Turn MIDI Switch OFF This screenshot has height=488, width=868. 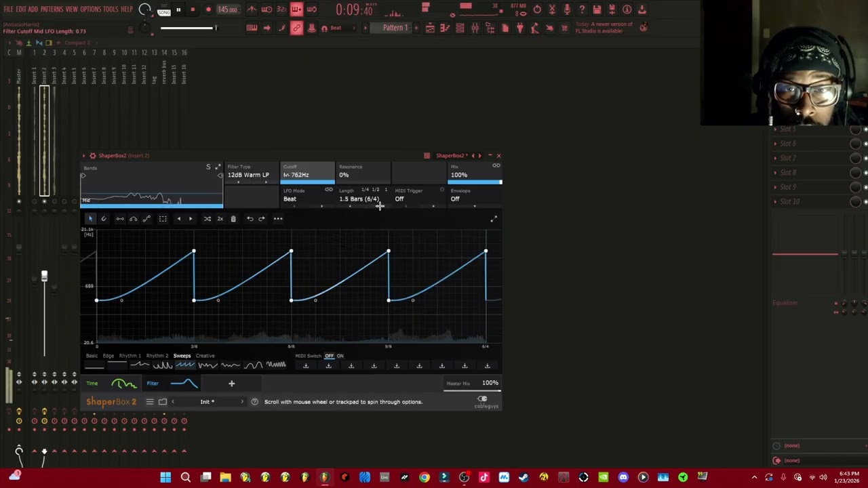[x=329, y=356]
